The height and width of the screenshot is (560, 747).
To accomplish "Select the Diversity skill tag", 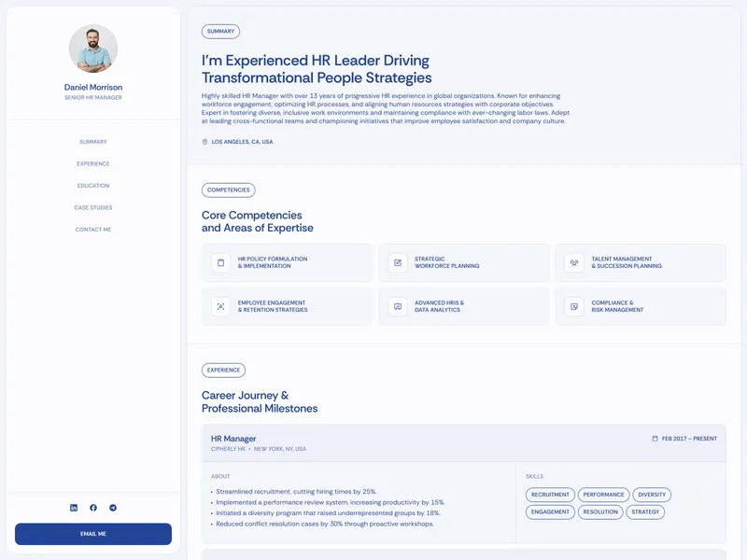I will click(652, 495).
